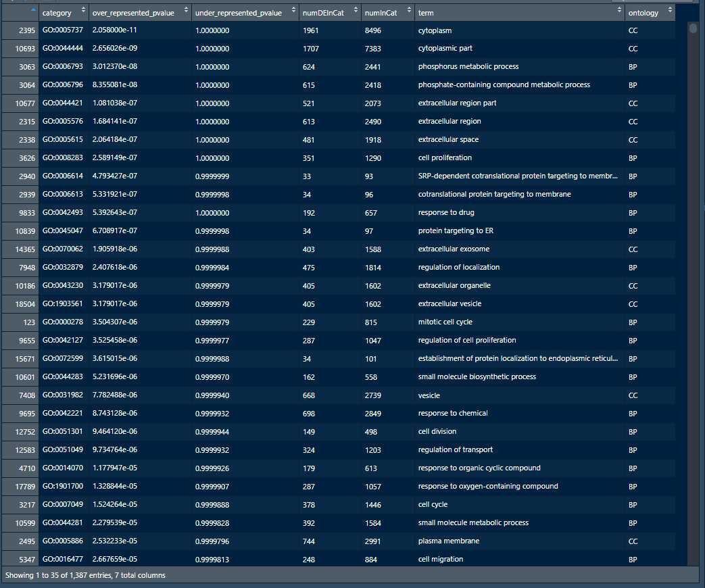
Task: Click the 'cell division' term cell
Action: 437,432
